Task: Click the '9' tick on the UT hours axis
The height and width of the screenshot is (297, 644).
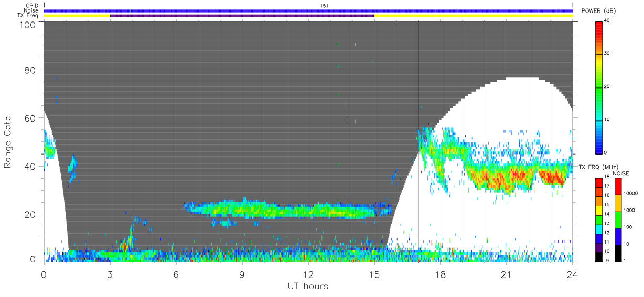Action: (242, 273)
